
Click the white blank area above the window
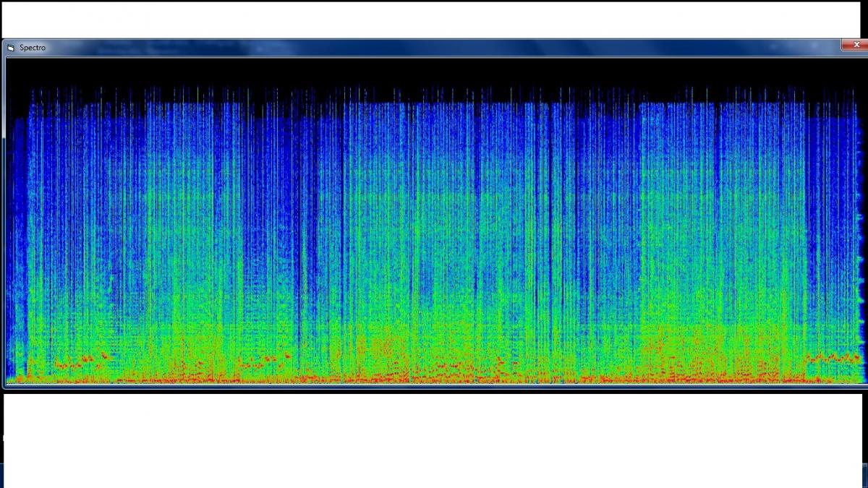point(434,18)
